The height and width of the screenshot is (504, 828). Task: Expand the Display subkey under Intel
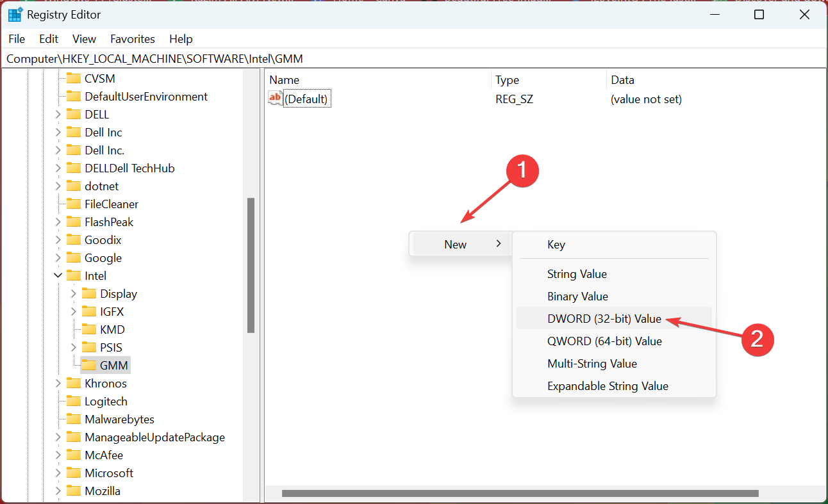(74, 294)
